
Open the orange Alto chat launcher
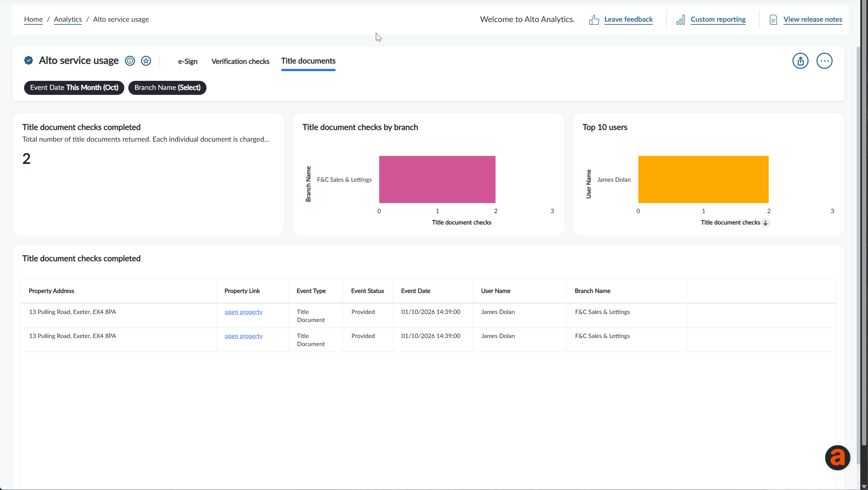click(x=837, y=458)
